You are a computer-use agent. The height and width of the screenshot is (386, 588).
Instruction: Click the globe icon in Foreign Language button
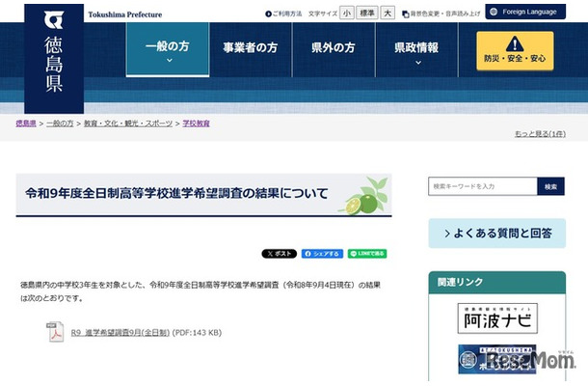(494, 12)
